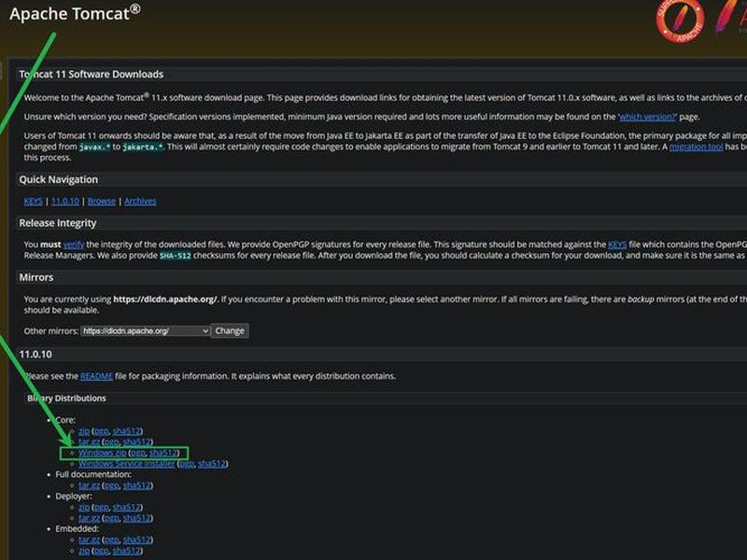This screenshot has height=560, width=747.
Task: Open pgp signature for Core tar.gz
Action: tap(111, 441)
